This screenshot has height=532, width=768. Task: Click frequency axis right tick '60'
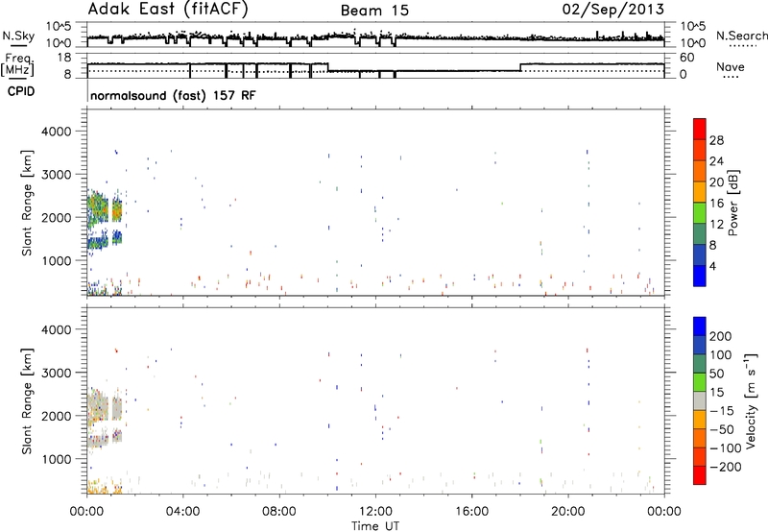[x=687, y=58]
